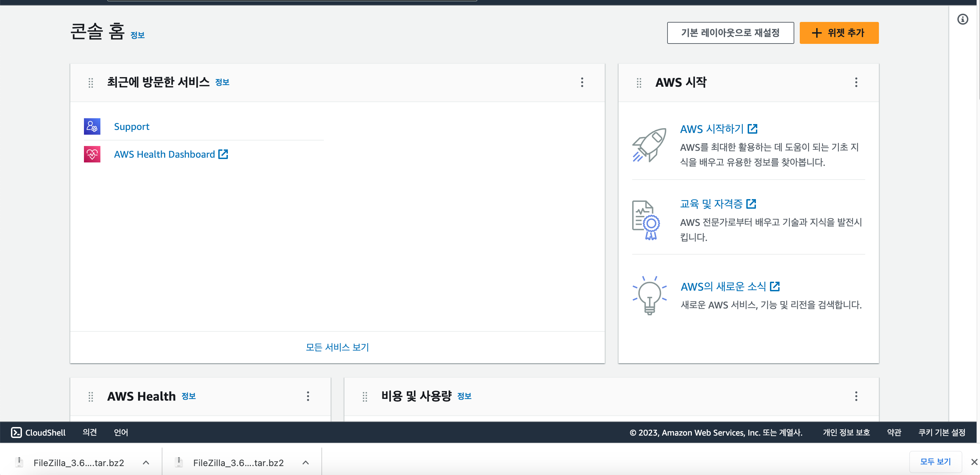Open the 교육 및 자격증 link
The width and height of the screenshot is (980, 475).
pos(718,204)
